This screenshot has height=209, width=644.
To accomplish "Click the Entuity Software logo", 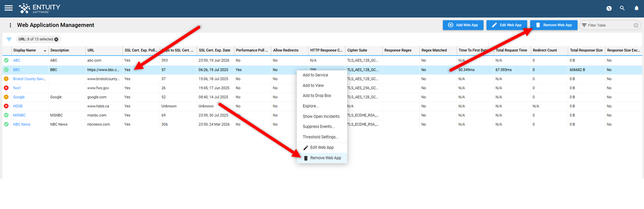I will click(38, 8).
